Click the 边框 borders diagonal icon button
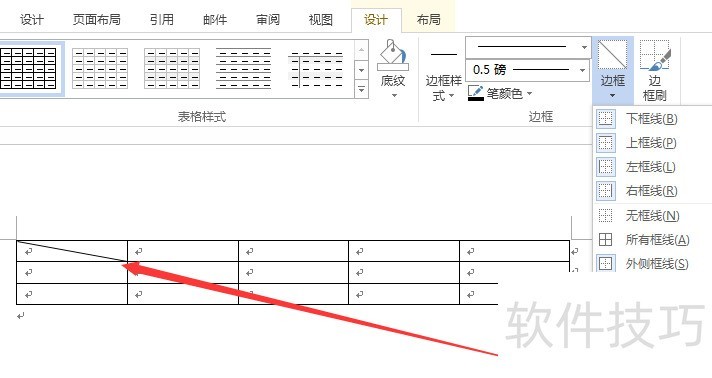Image resolution: width=712 pixels, height=378 pixels. pyautogui.click(x=613, y=56)
